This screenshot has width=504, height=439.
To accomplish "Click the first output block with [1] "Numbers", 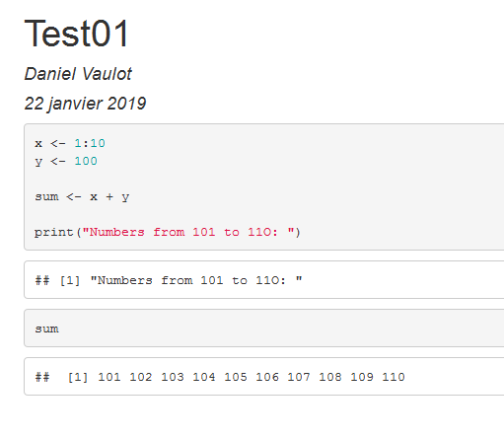I will pos(264,280).
